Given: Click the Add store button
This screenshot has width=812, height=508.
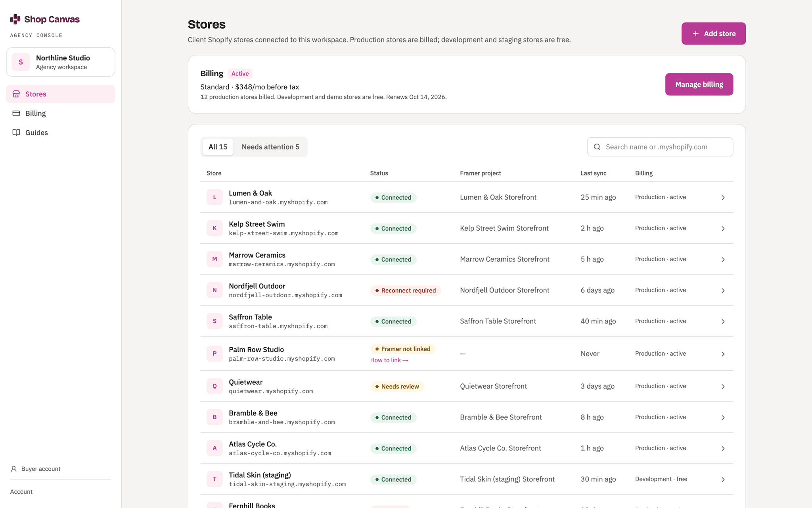Looking at the screenshot, I should pos(713,34).
